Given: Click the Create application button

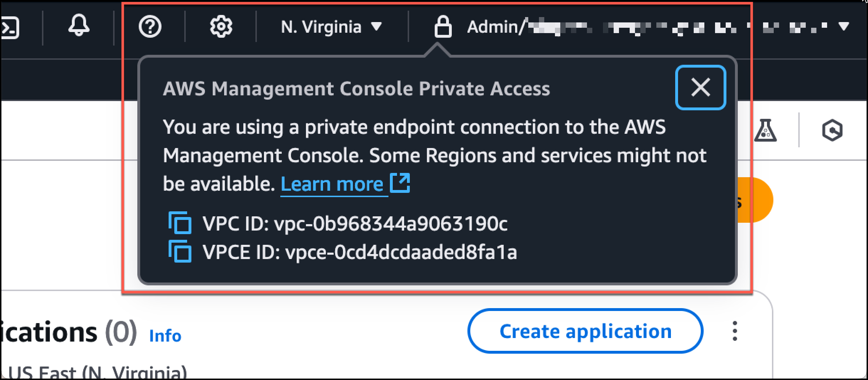Looking at the screenshot, I should pos(586,331).
